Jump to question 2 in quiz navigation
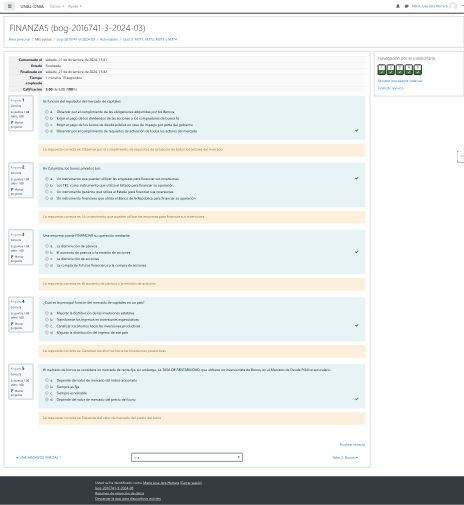This screenshot has width=464, height=505. (391, 69)
